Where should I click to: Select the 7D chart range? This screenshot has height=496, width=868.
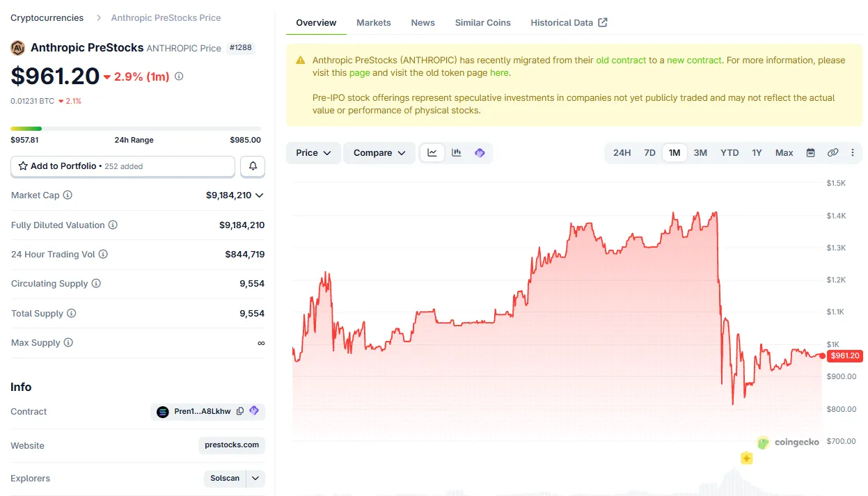pos(649,153)
